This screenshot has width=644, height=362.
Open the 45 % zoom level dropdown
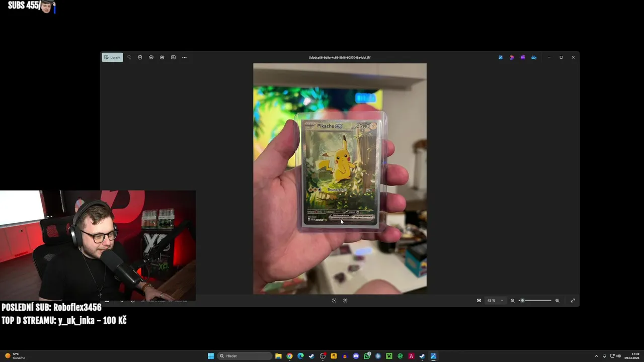[x=495, y=300]
